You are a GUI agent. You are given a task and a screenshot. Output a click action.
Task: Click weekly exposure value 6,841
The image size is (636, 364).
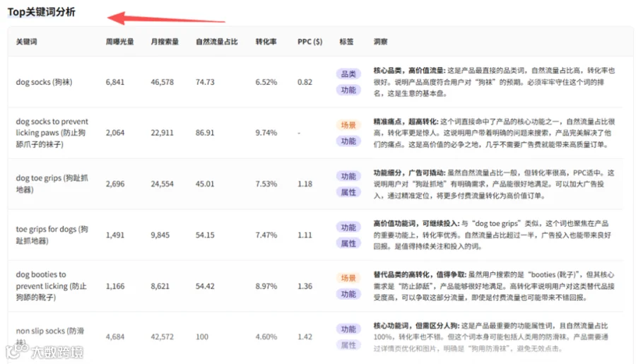(115, 82)
